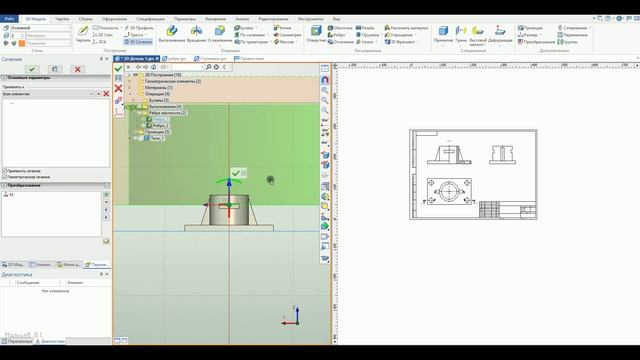Open the Все элементы dropdown
The width and height of the screenshot is (640, 360).
(x=98, y=94)
